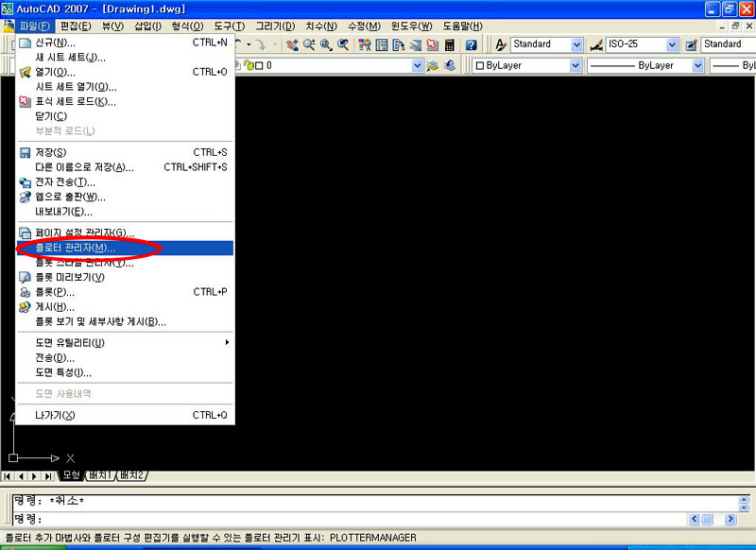This screenshot has width=756, height=550.
Task: Expand the ISO-25 dimension style dropdown
Action: [672, 44]
